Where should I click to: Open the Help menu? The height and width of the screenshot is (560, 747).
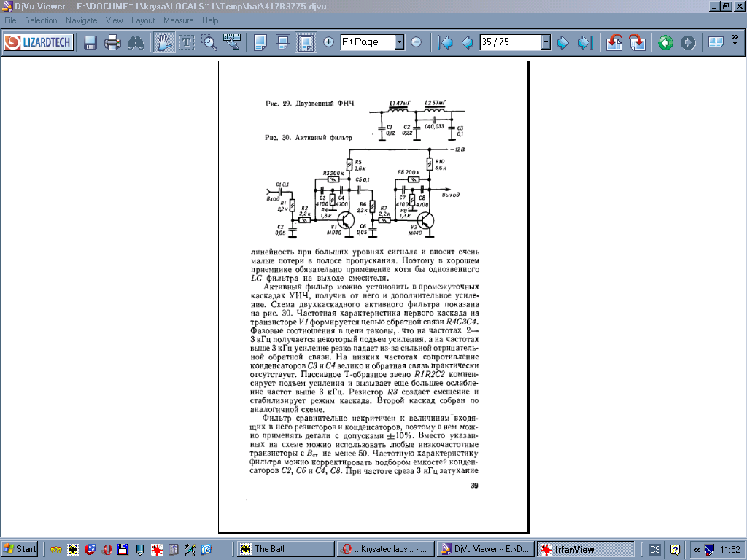point(210,20)
